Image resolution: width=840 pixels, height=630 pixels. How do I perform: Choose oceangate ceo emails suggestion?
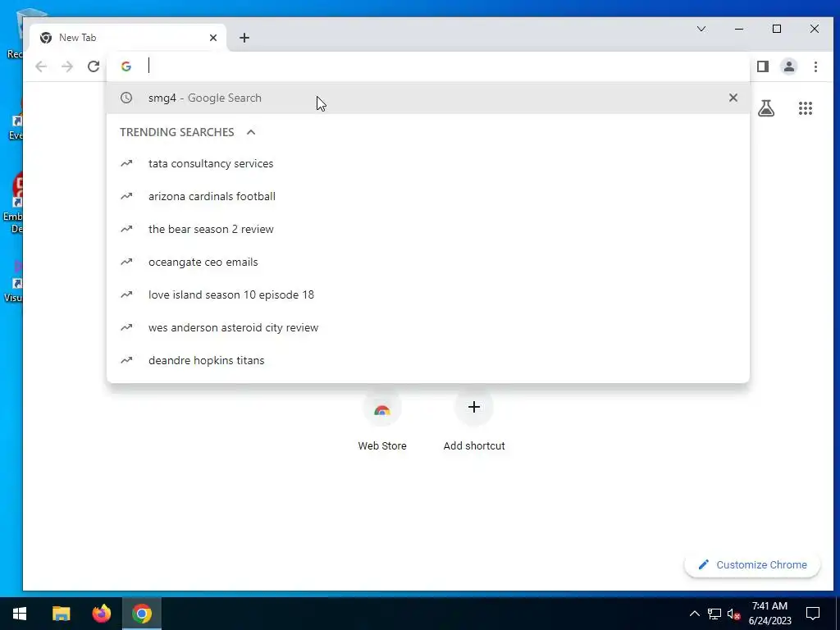point(428,262)
